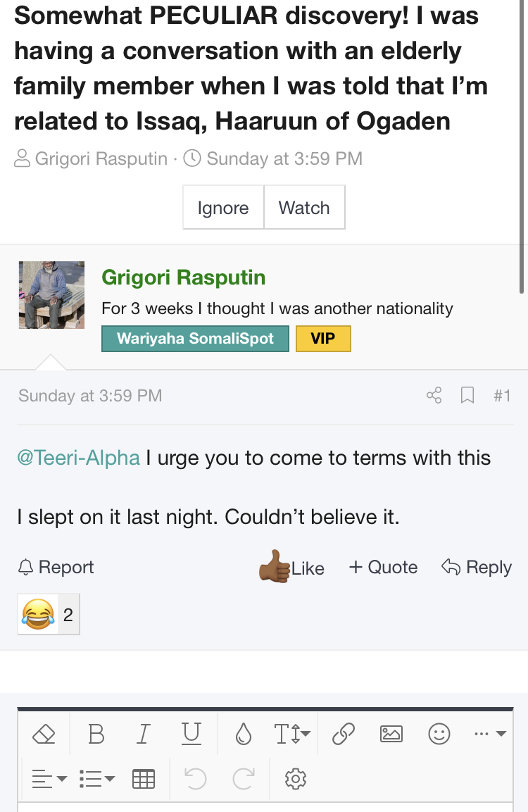Click the Watch thread button
Viewport: 528px width, 812px height.
coord(304,207)
